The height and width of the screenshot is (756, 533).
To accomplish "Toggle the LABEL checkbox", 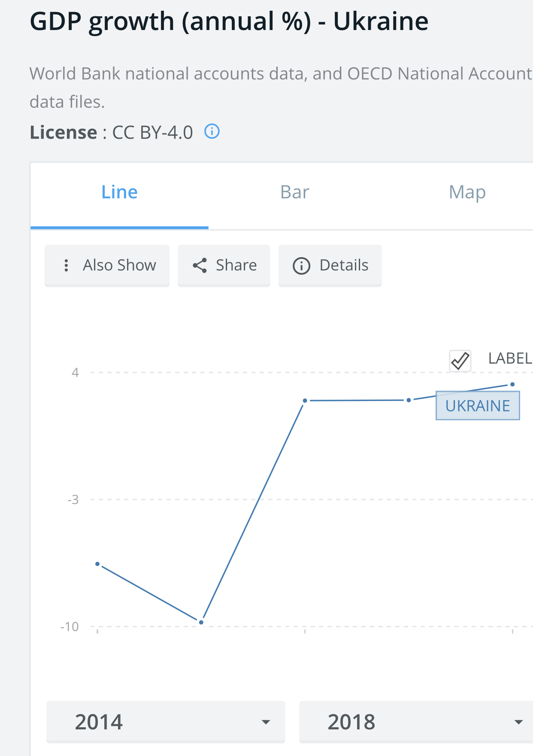I will pos(460,360).
